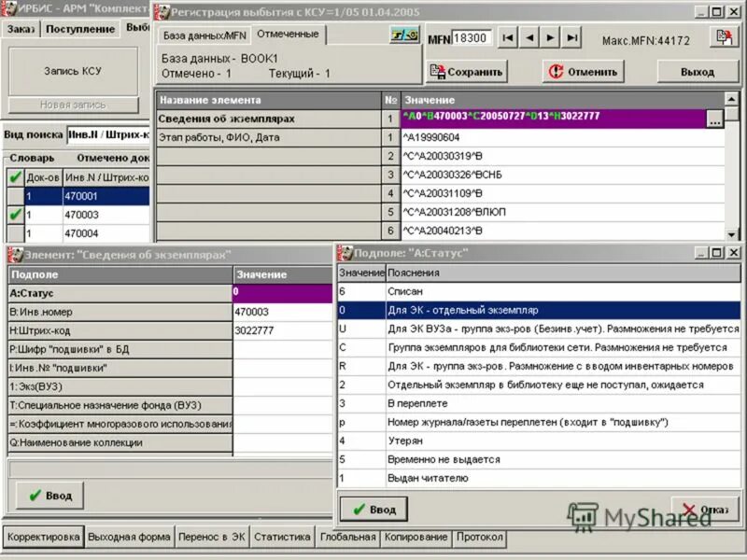Open the Поступление tab
Viewport: 747px width, 560px height.
(x=80, y=29)
